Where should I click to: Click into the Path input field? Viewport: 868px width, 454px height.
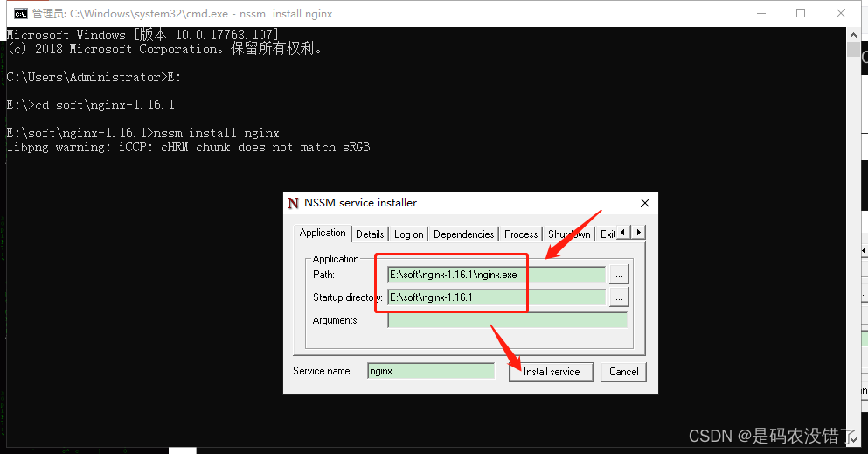pyautogui.click(x=496, y=275)
